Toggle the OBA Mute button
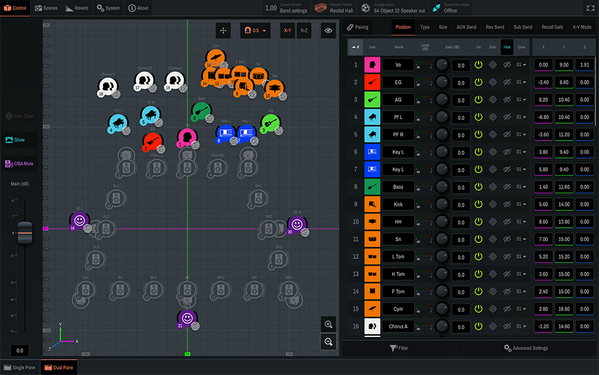This screenshot has width=600, height=375. point(20,164)
